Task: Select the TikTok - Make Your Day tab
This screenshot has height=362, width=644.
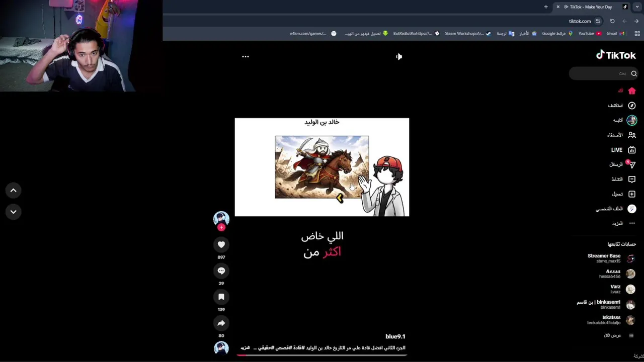Action: [x=591, y=7]
